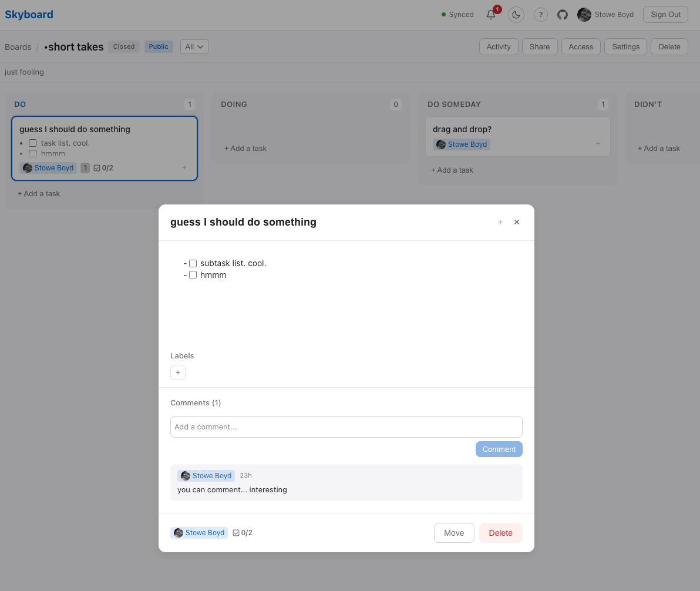
Task: Click DO column header
Action: pyautogui.click(x=20, y=105)
